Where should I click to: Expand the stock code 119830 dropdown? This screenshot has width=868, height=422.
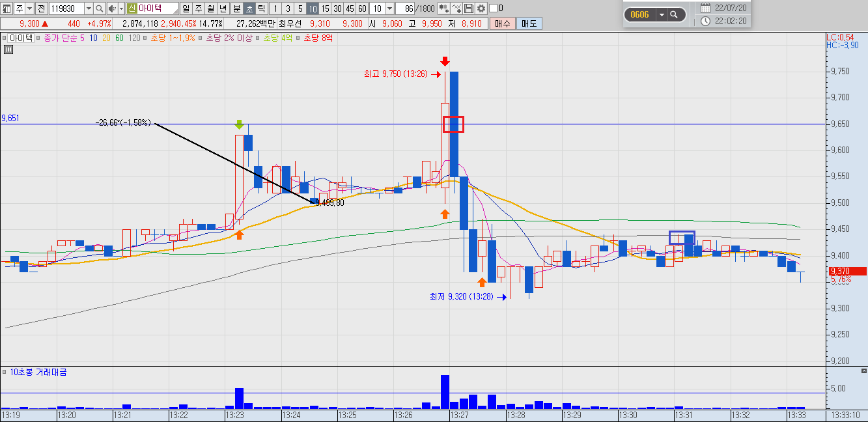click(x=89, y=8)
